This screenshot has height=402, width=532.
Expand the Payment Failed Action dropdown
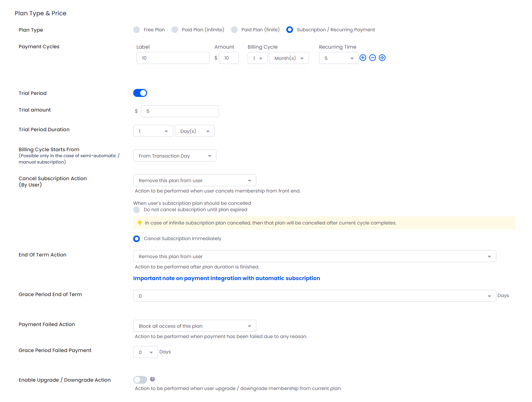tap(194, 326)
